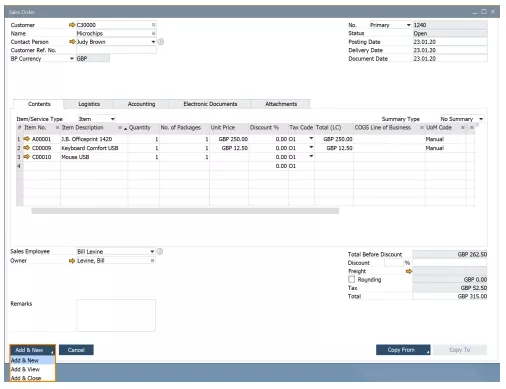The image size is (506, 389).
Task: Open the Sales Employee dropdown
Action: click(152, 251)
